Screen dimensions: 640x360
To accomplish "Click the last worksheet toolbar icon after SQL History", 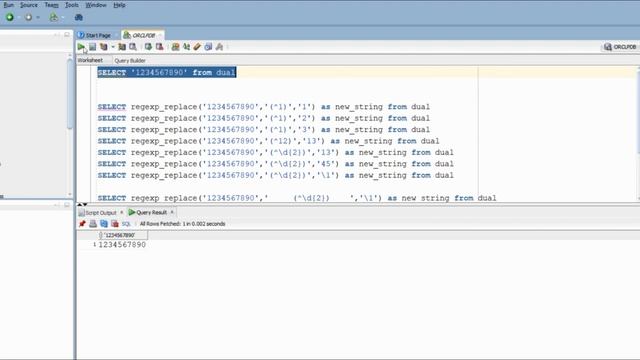I will coord(220,47).
